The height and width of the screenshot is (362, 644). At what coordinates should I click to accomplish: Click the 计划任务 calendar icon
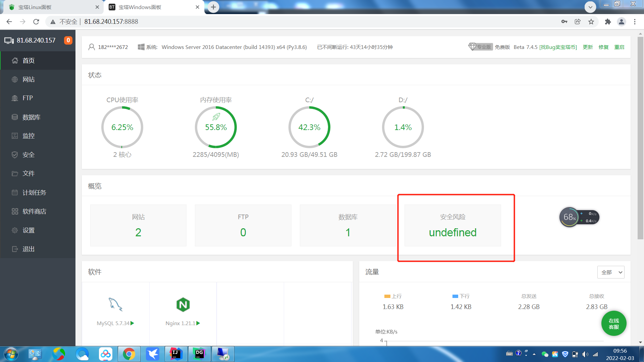coord(15,192)
